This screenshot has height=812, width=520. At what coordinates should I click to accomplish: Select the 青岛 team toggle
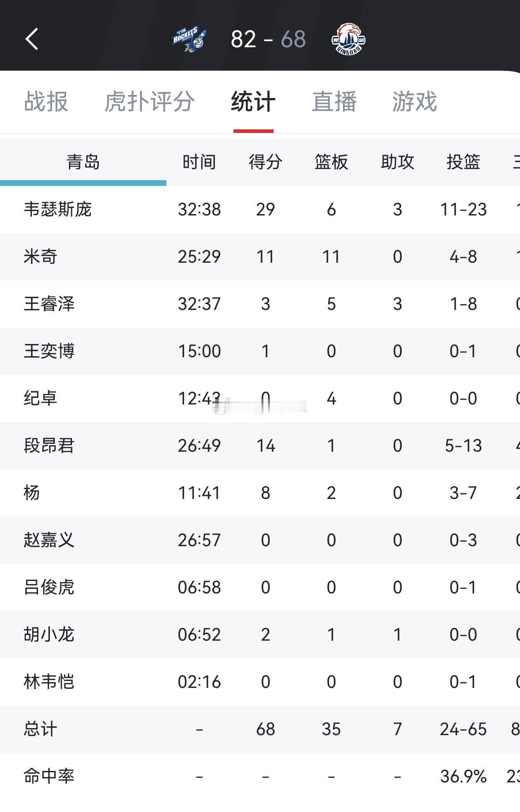coord(84,162)
